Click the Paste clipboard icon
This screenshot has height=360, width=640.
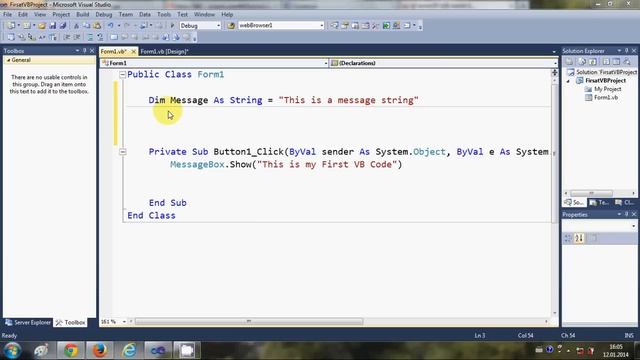(x=97, y=26)
